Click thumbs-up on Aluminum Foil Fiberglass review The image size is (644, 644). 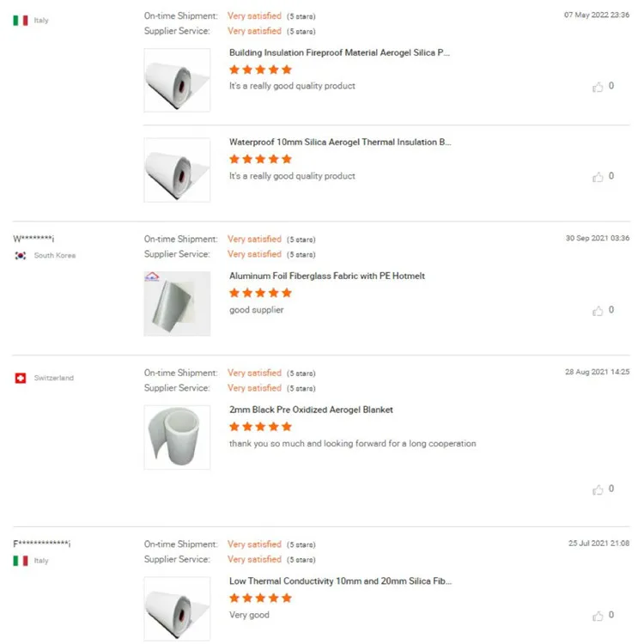tap(598, 311)
